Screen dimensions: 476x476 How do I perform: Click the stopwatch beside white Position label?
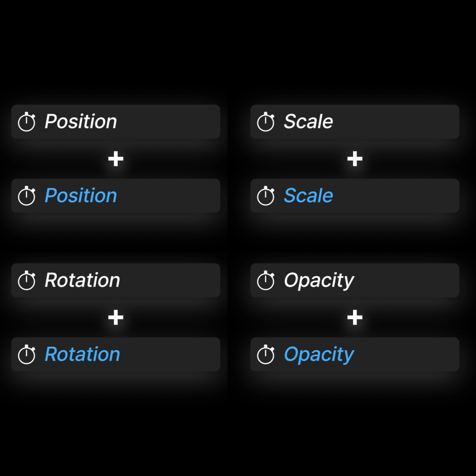[26, 122]
